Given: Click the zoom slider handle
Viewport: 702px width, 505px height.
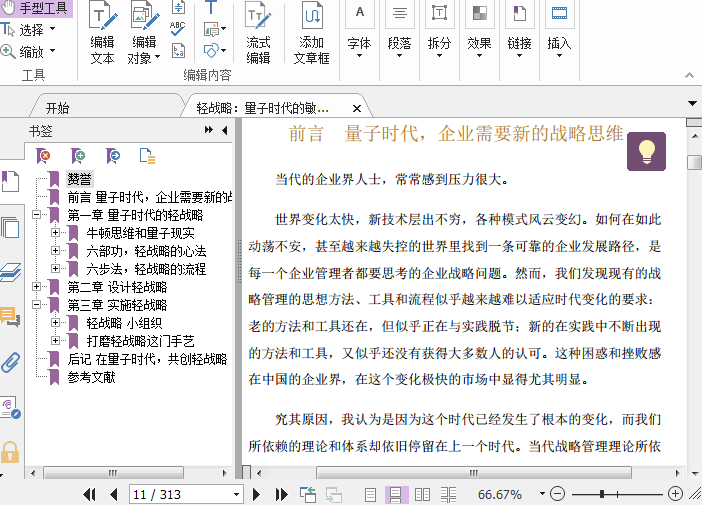Looking at the screenshot, I should [x=602, y=494].
